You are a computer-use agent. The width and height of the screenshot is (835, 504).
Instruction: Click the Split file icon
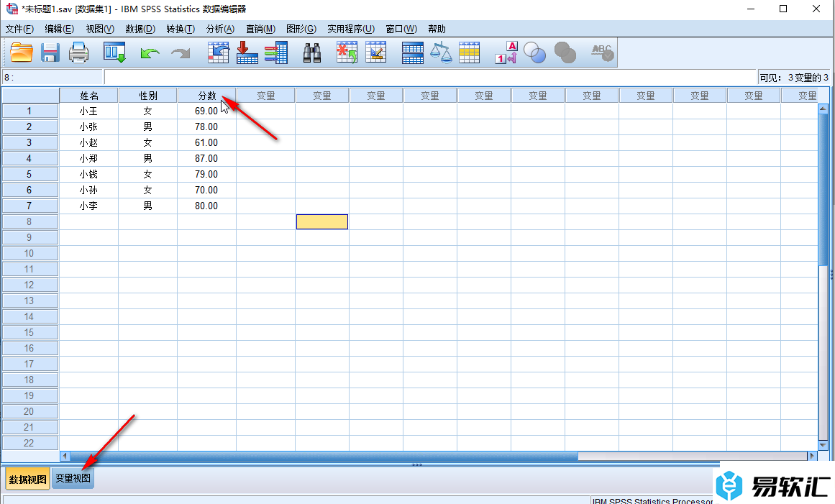[413, 52]
